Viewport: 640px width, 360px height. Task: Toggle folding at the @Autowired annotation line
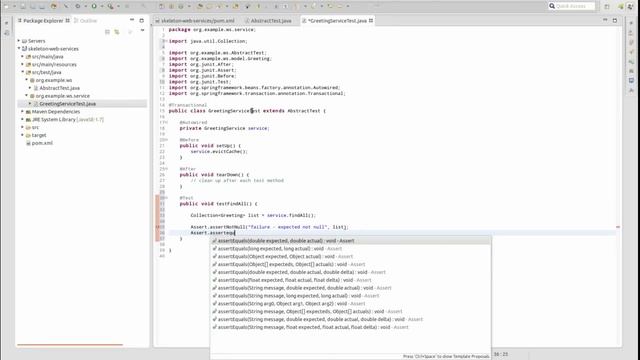[x=166, y=122]
